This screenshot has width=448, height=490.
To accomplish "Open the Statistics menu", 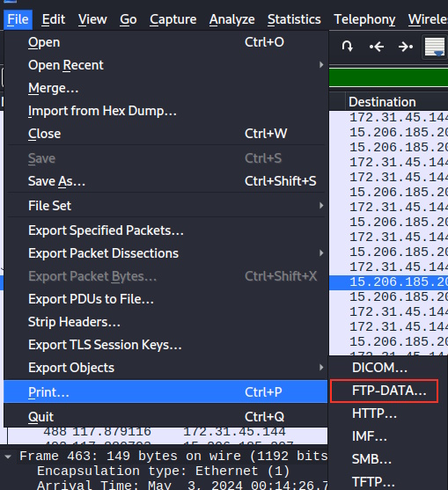I will 294,19.
